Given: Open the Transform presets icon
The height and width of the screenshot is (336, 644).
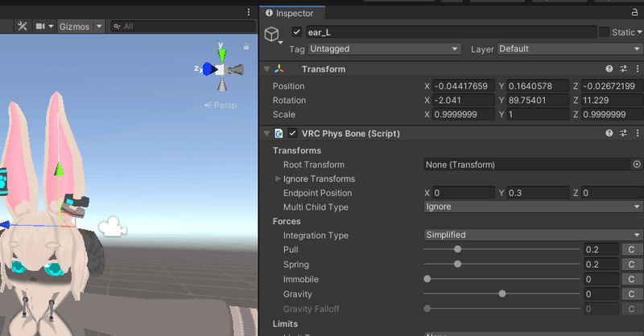Looking at the screenshot, I should pyautogui.click(x=623, y=69).
